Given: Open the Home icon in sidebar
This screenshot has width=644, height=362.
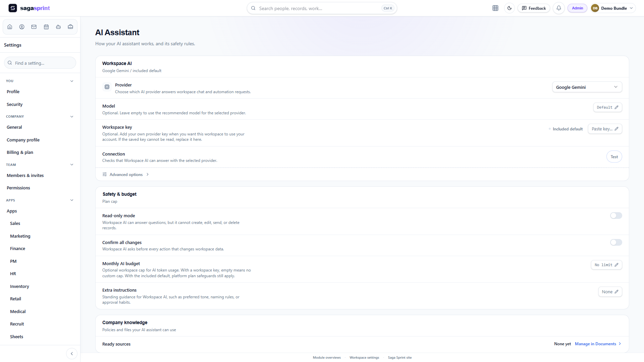Looking at the screenshot, I should click(x=10, y=27).
